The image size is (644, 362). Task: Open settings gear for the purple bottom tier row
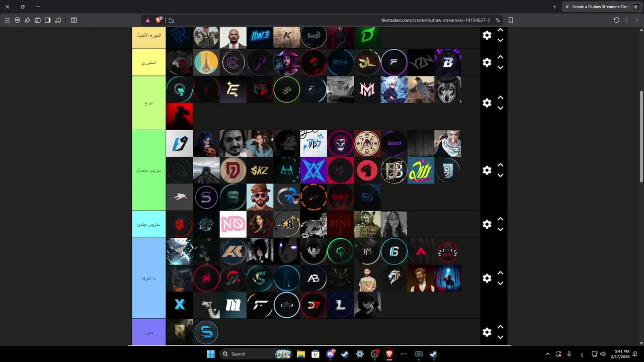click(487, 332)
